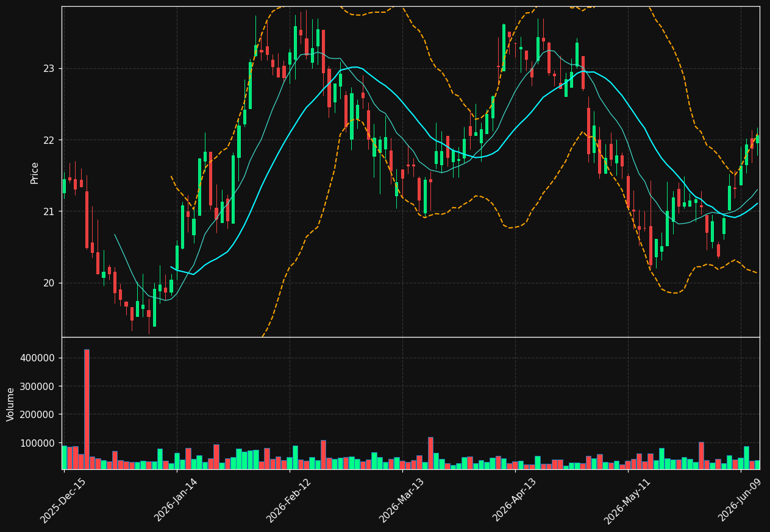The width and height of the screenshot is (770, 532).
Task: Click the Price axis title
Action: (x=35, y=172)
